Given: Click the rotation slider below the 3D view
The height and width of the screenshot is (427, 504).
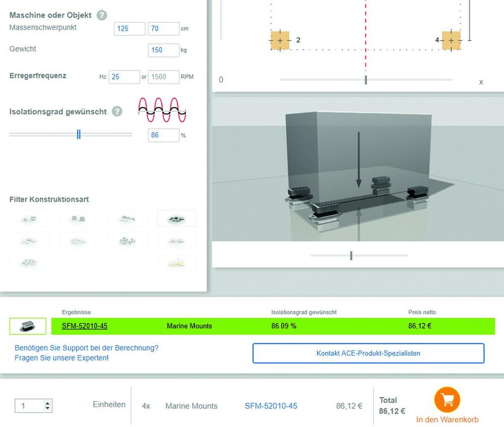Looking at the screenshot, I should click(359, 256).
